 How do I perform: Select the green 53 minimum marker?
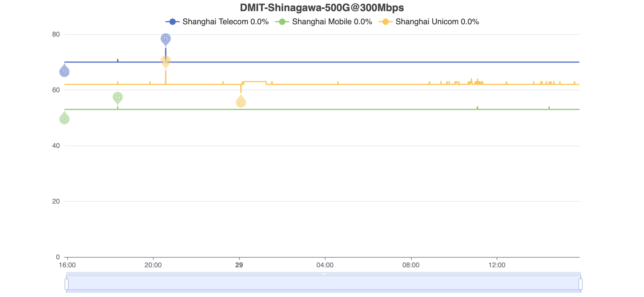64,119
